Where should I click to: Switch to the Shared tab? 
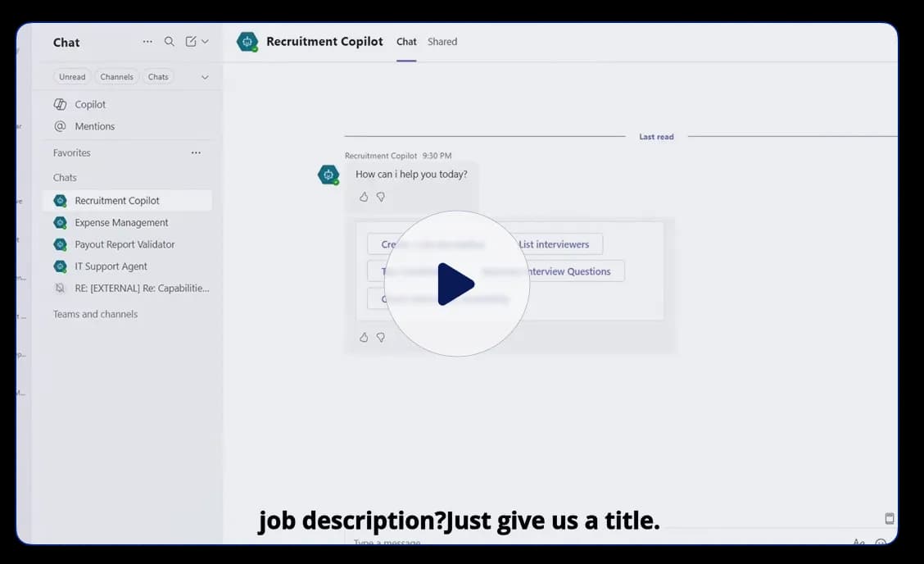coord(442,42)
